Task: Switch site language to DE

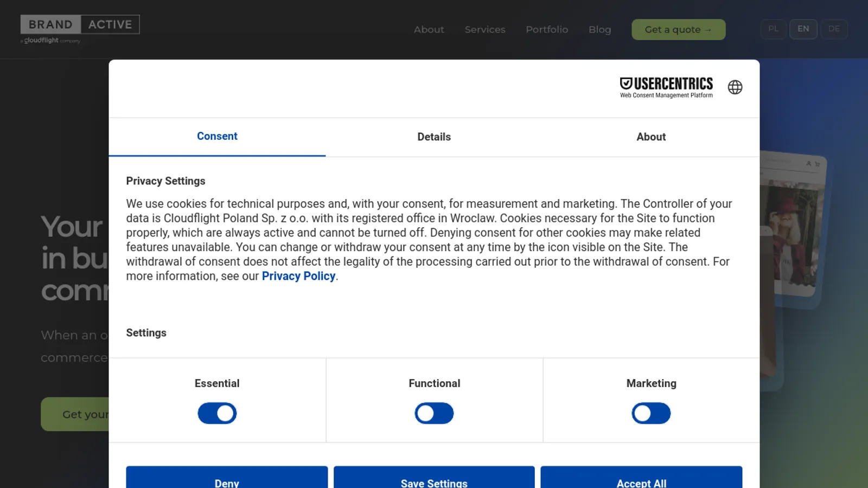Action: coord(834,29)
